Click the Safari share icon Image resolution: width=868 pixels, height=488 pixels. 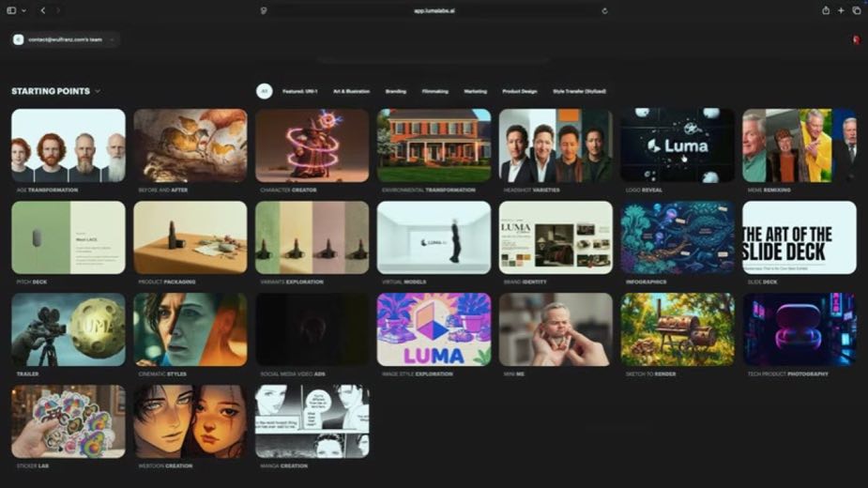(x=826, y=10)
